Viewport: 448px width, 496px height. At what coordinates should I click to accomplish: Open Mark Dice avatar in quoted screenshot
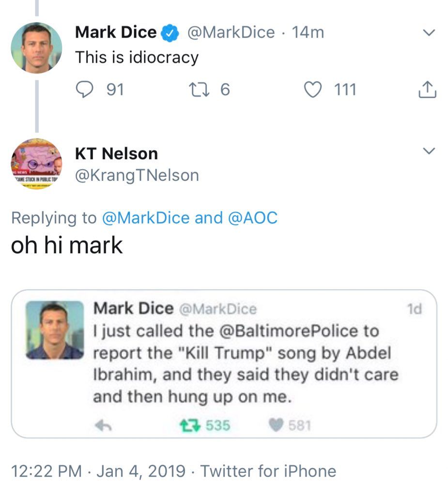coord(55,330)
